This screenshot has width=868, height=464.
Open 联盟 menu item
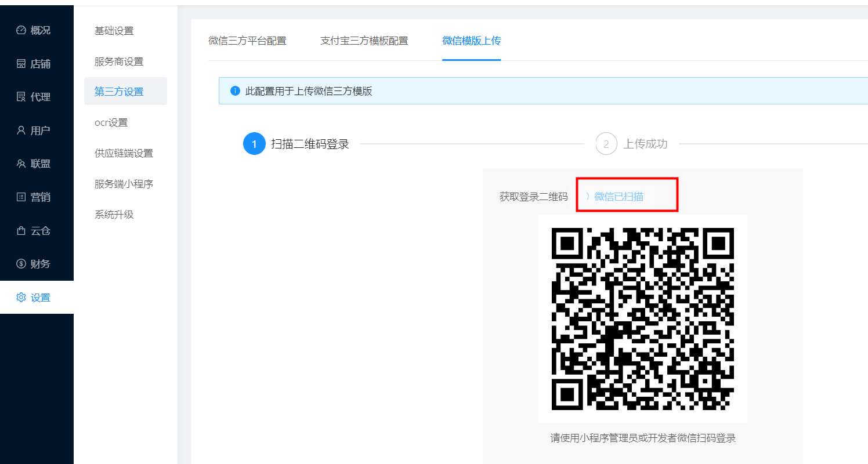pos(37,164)
